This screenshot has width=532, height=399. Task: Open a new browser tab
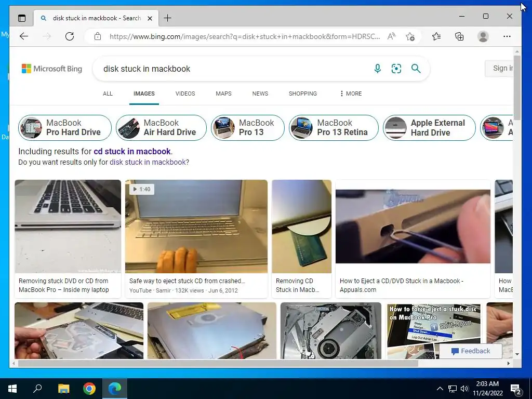tap(168, 18)
